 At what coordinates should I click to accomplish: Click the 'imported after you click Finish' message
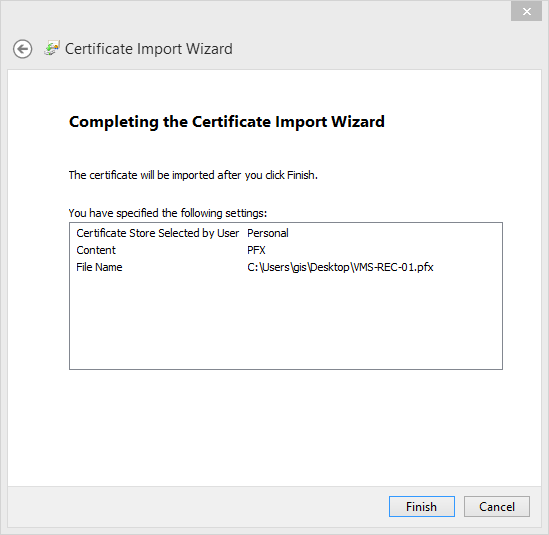[x=193, y=175]
